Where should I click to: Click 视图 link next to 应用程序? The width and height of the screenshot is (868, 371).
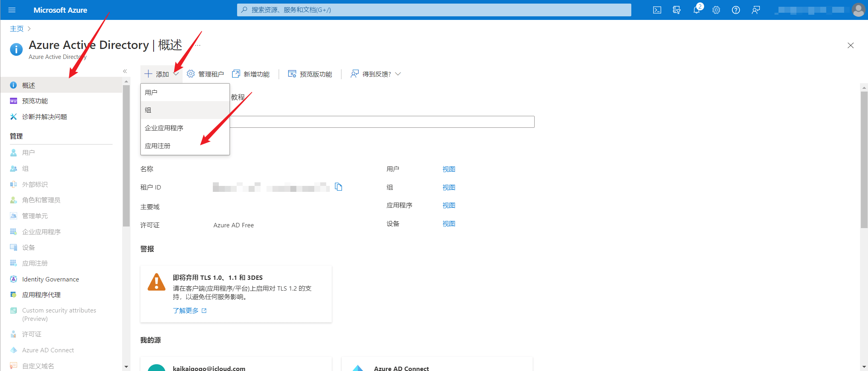coord(449,205)
